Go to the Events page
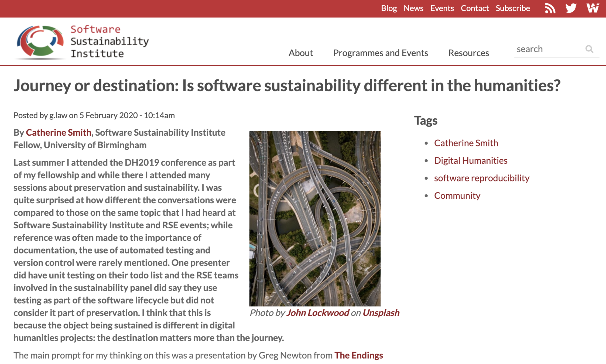The height and width of the screenshot is (364, 606). (x=442, y=8)
